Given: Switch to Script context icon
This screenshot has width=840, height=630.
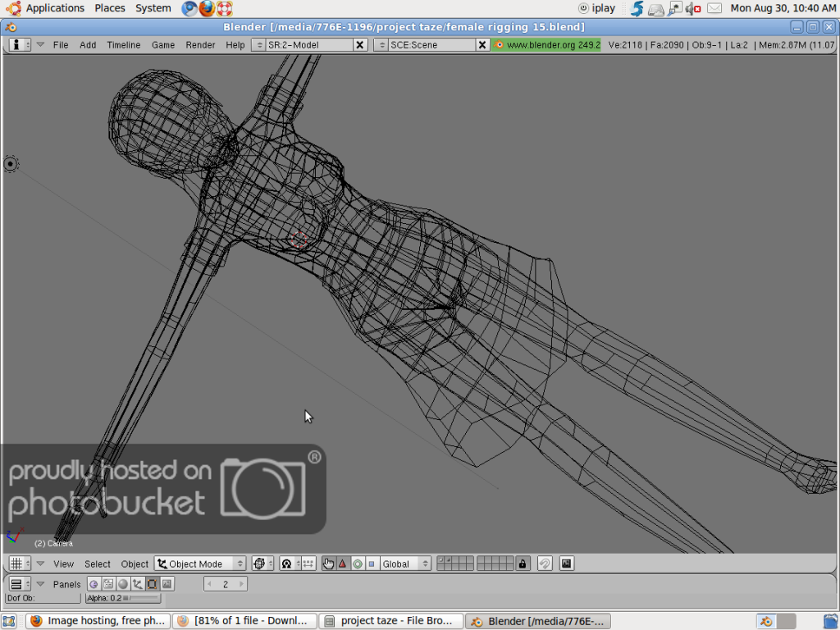Looking at the screenshot, I should click(x=108, y=584).
